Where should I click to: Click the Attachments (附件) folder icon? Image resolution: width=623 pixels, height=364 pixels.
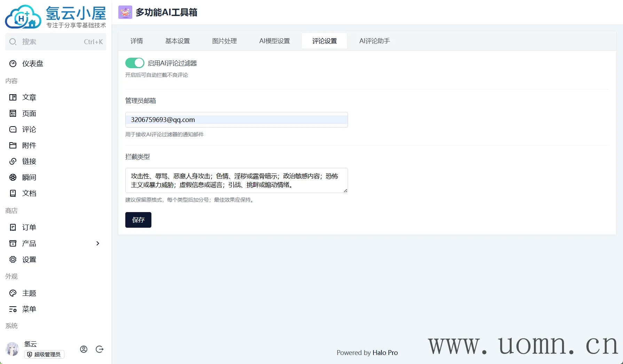[13, 145]
